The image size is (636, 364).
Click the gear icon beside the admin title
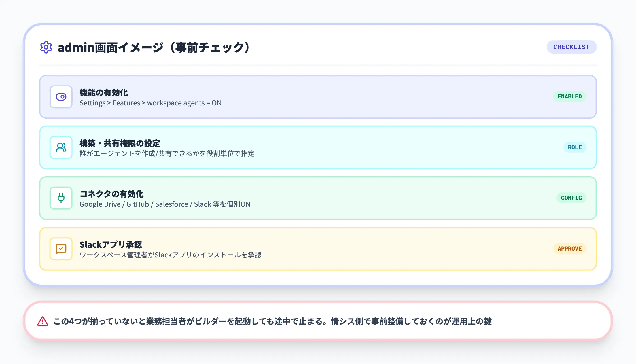coord(46,47)
